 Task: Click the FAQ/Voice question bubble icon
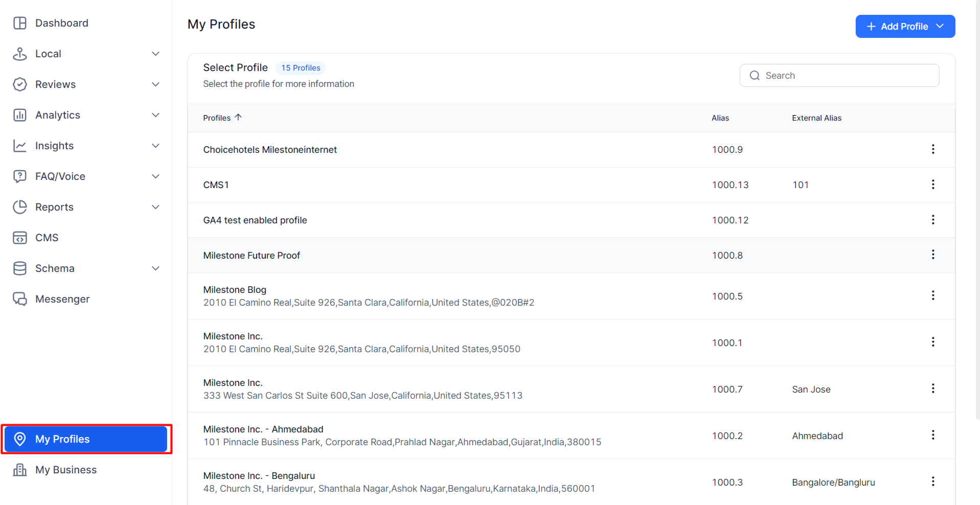(20, 176)
